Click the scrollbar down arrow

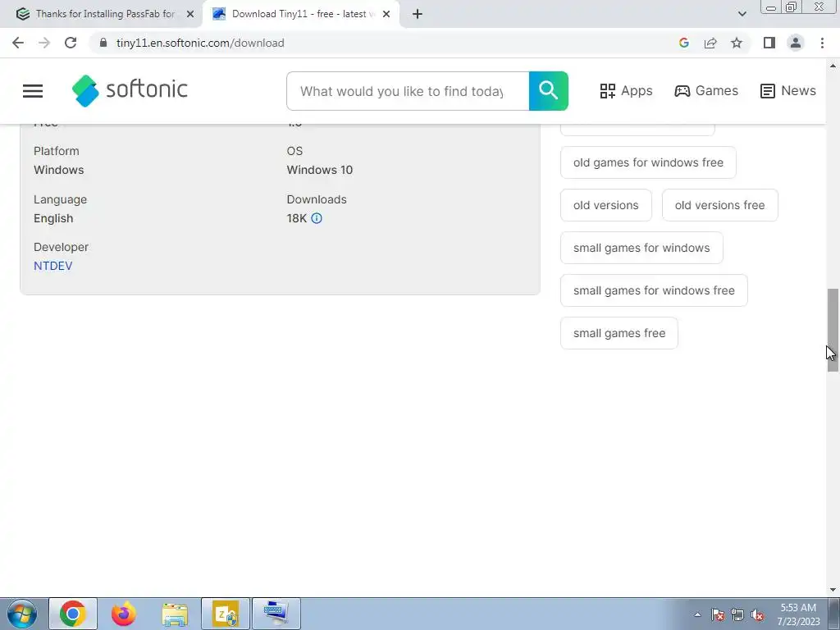point(833,590)
